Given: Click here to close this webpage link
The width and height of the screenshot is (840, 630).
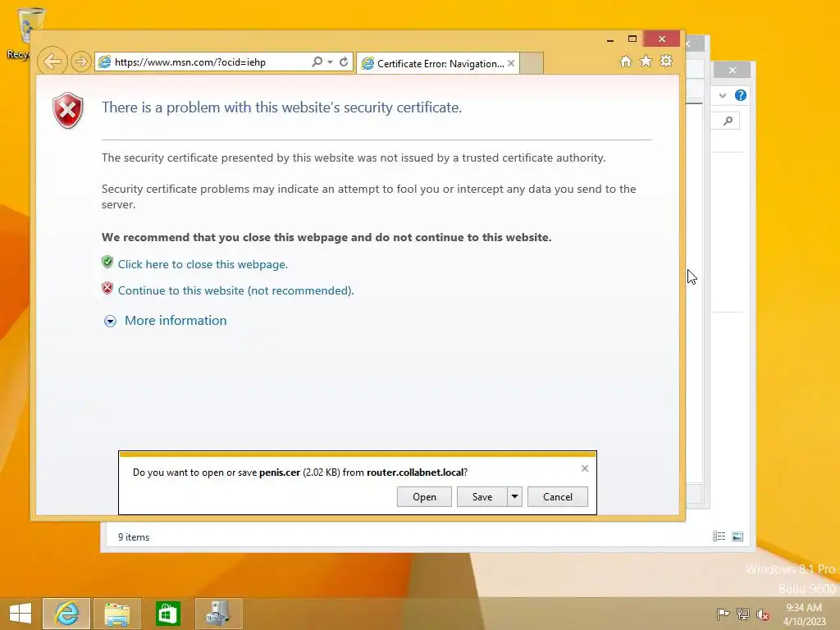Looking at the screenshot, I should coord(203,264).
